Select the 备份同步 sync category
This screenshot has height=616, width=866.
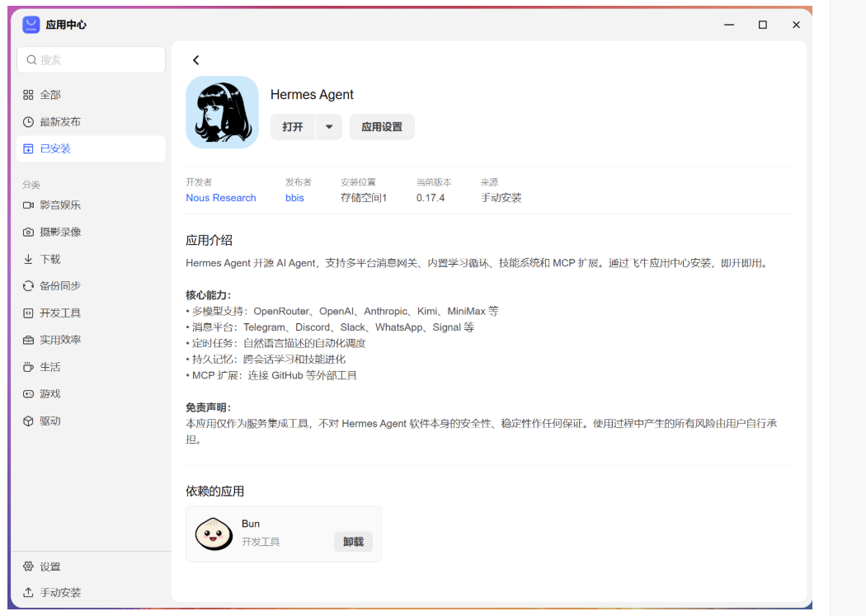[91, 286]
